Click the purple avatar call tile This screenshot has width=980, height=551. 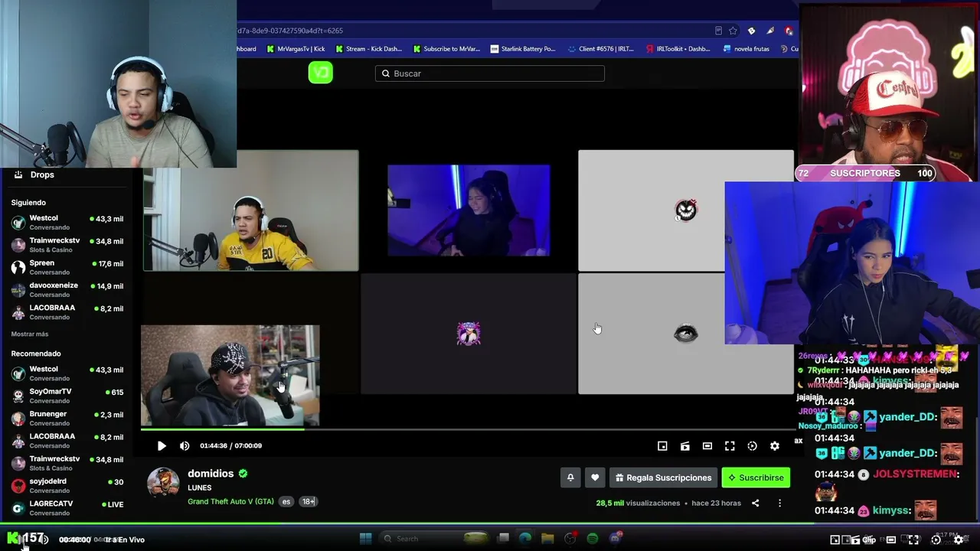pyautogui.click(x=469, y=334)
